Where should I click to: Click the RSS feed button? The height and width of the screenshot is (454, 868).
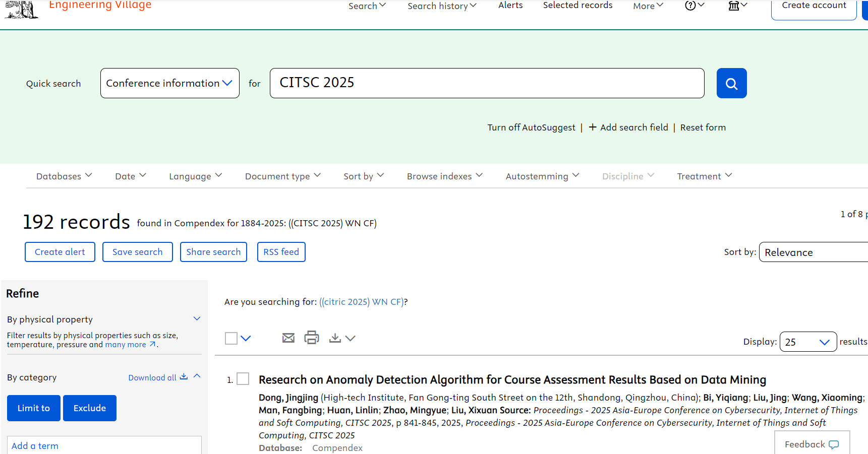(x=281, y=252)
